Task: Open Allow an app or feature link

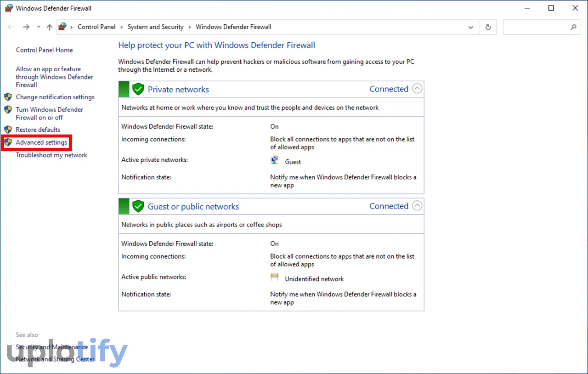Action: coord(54,77)
